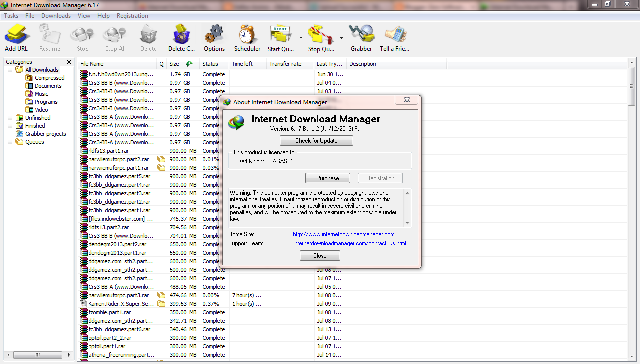Select the Documents category
640x364 pixels.
[x=48, y=86]
